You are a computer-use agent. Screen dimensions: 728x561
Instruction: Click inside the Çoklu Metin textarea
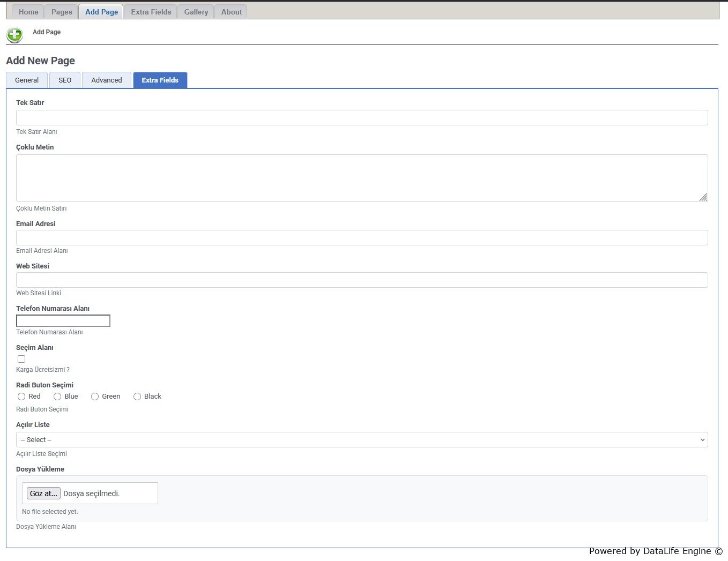coord(362,178)
